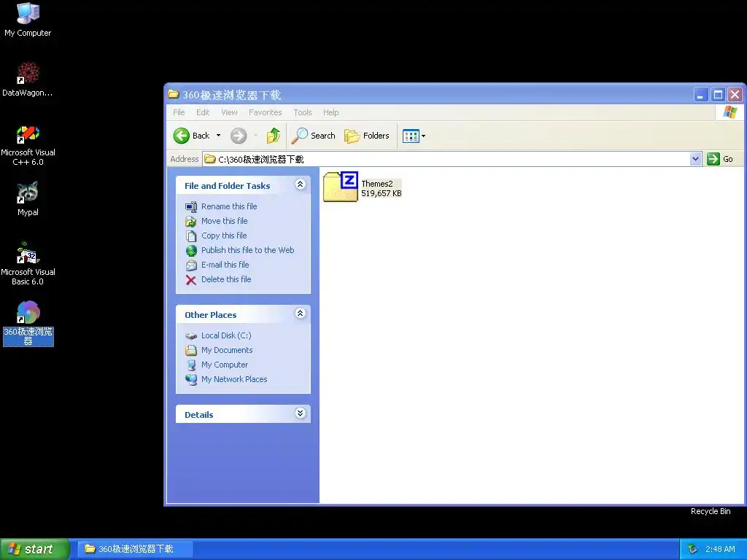The height and width of the screenshot is (560, 747).
Task: Click the Go button
Action: tap(720, 159)
